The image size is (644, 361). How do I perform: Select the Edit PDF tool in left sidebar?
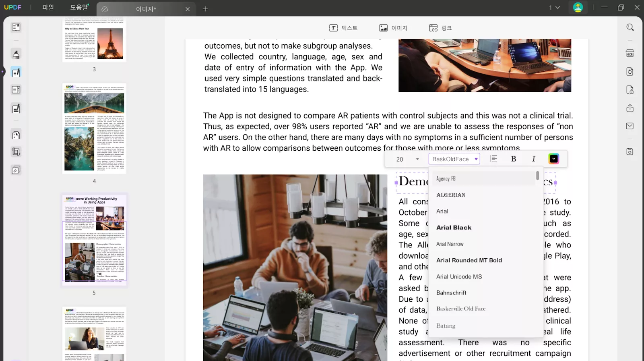[x=16, y=73]
